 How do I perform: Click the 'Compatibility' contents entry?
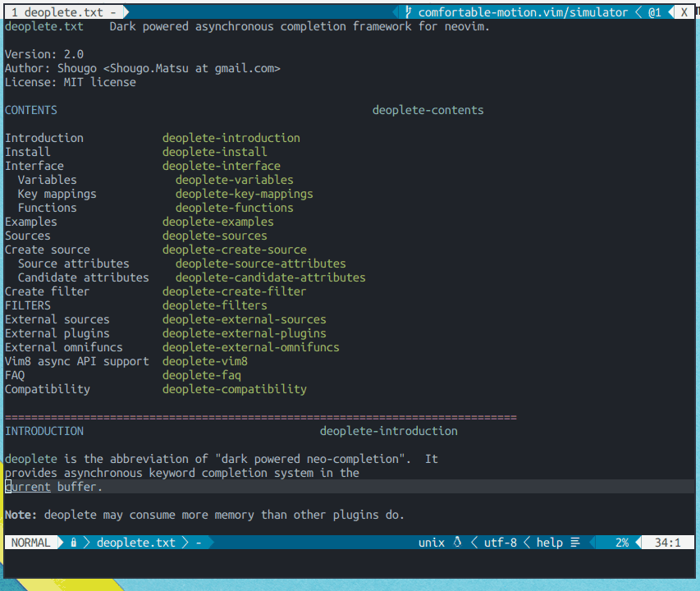coord(48,389)
